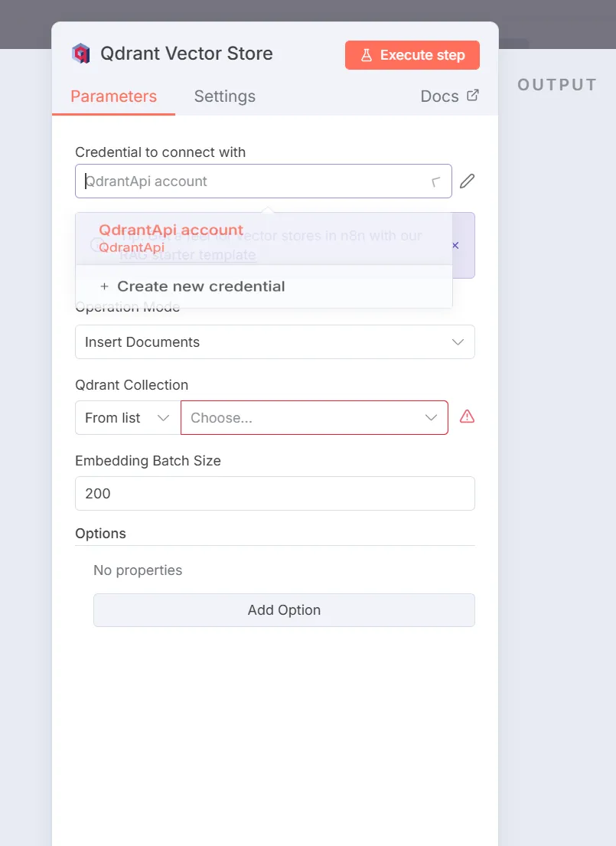Dismiss the tip with the x icon

click(455, 246)
